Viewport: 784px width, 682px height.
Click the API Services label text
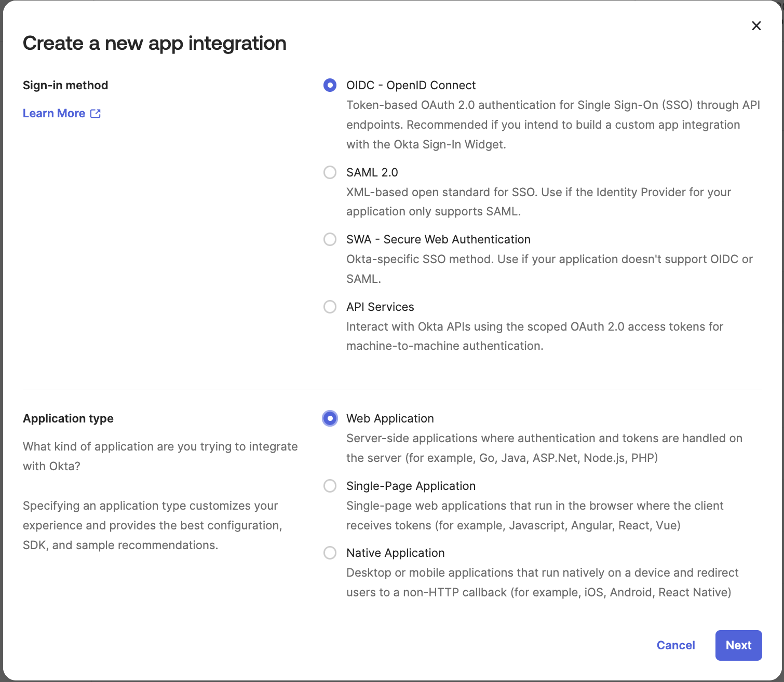[380, 307]
